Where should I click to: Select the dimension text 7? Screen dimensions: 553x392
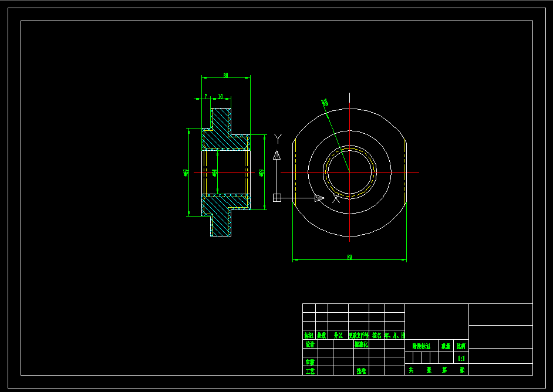(x=205, y=96)
